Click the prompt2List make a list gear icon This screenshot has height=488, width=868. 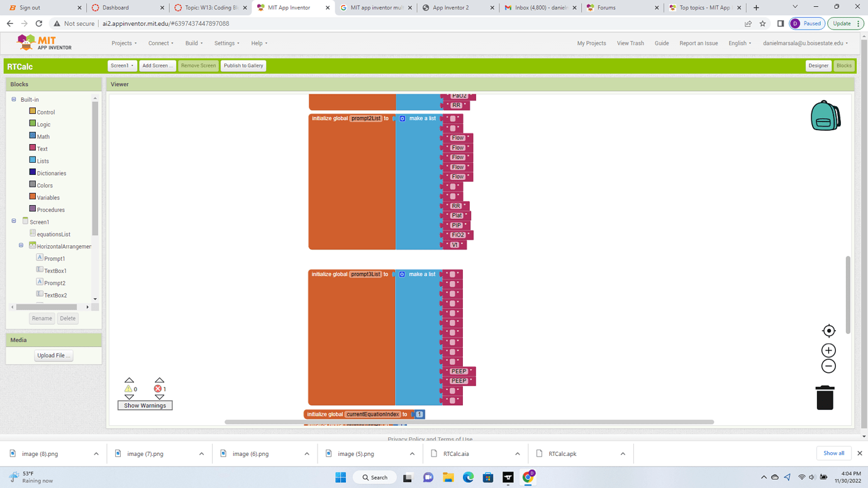[x=403, y=118]
